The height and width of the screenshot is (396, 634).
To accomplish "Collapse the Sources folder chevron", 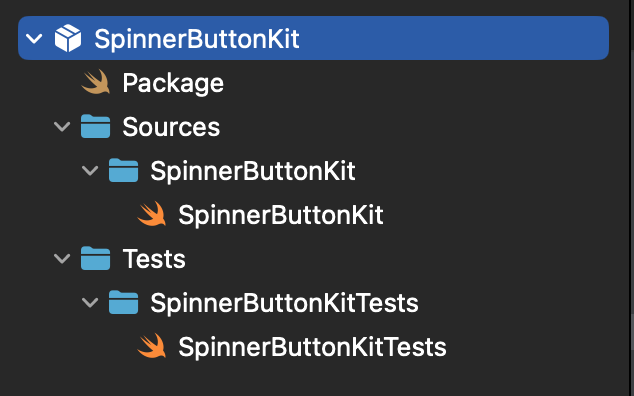I will pos(62,127).
